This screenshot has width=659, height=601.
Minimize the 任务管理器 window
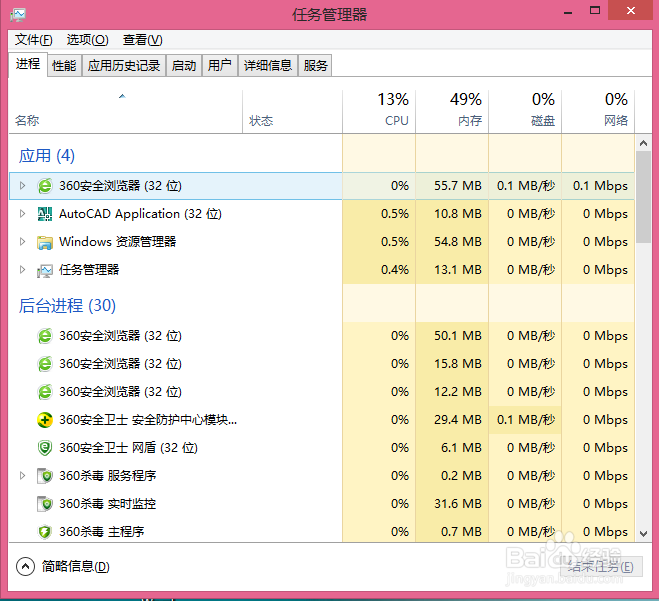click(568, 11)
